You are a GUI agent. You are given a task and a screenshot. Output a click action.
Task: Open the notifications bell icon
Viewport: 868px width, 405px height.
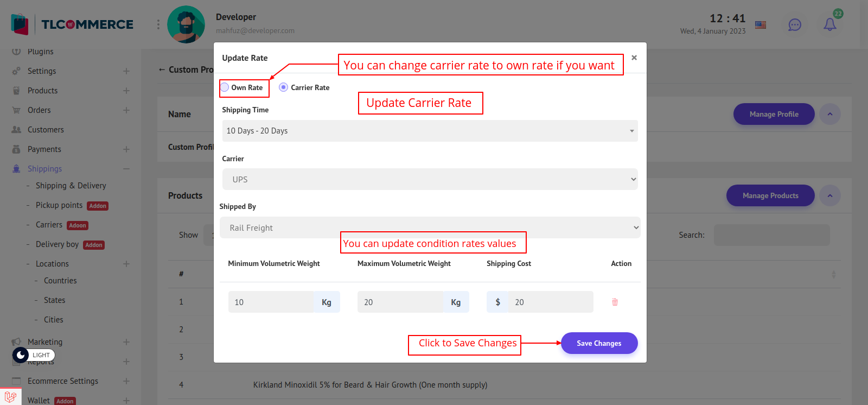point(829,24)
